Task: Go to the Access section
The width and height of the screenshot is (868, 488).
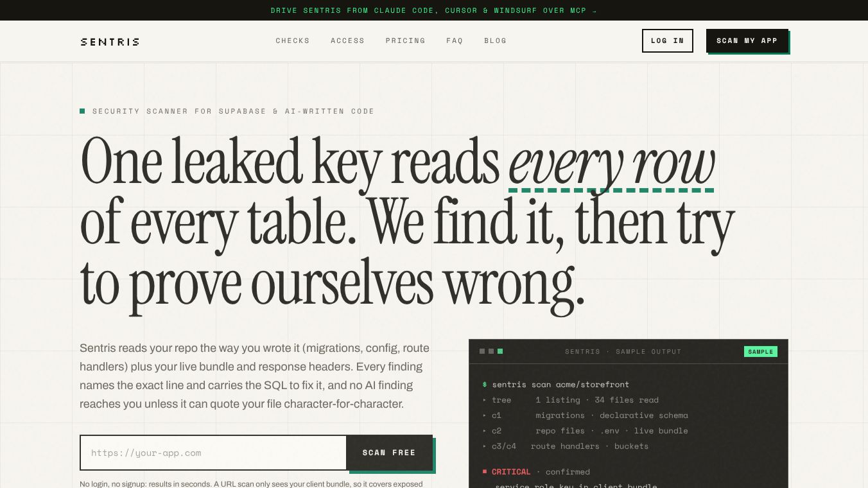Action: tap(348, 40)
